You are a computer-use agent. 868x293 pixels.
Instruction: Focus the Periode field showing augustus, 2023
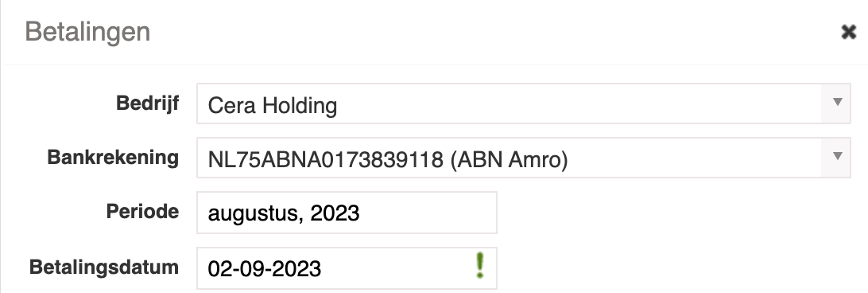point(347,213)
